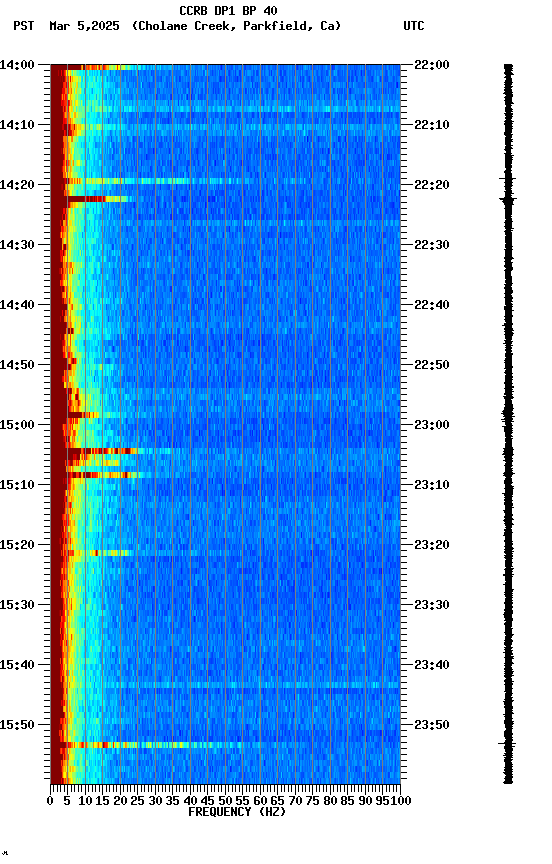This screenshot has width=552, height=864.
Task: Click the 23:00 UTC time label
Action: click(432, 425)
